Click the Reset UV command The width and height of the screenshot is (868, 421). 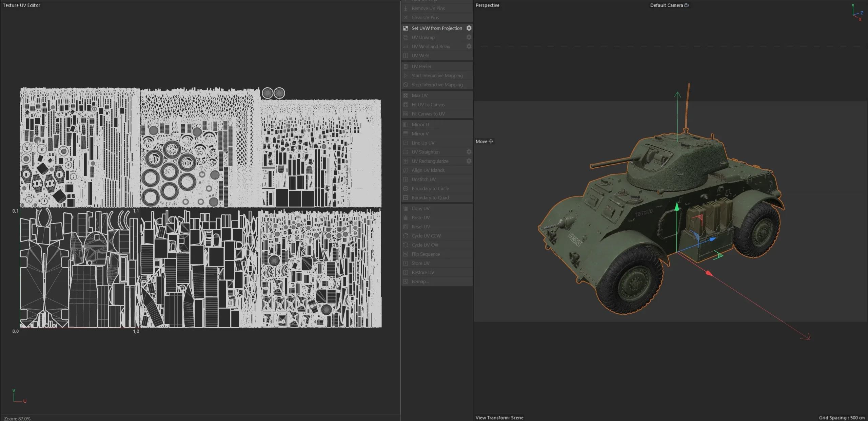(x=420, y=227)
